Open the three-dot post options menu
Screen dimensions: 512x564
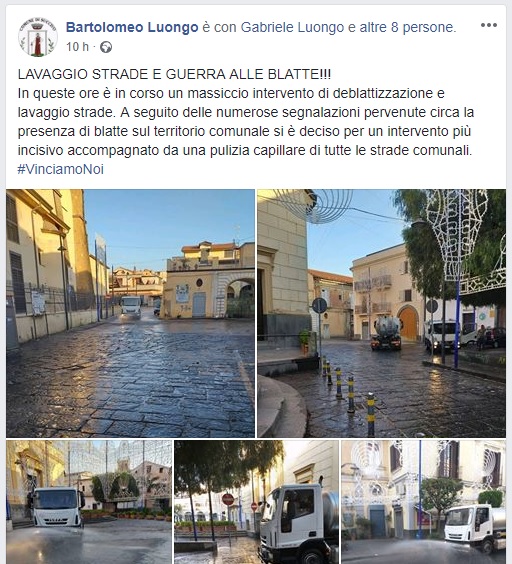pyautogui.click(x=489, y=25)
